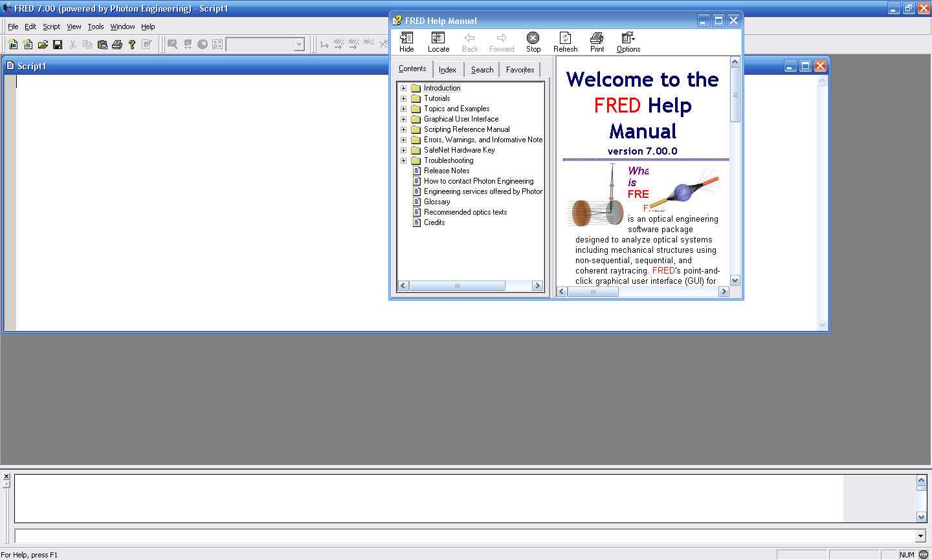Viewport: 932px width, 560px height.
Task: Click the greyed zoom magnifier icon
Action: (x=173, y=45)
